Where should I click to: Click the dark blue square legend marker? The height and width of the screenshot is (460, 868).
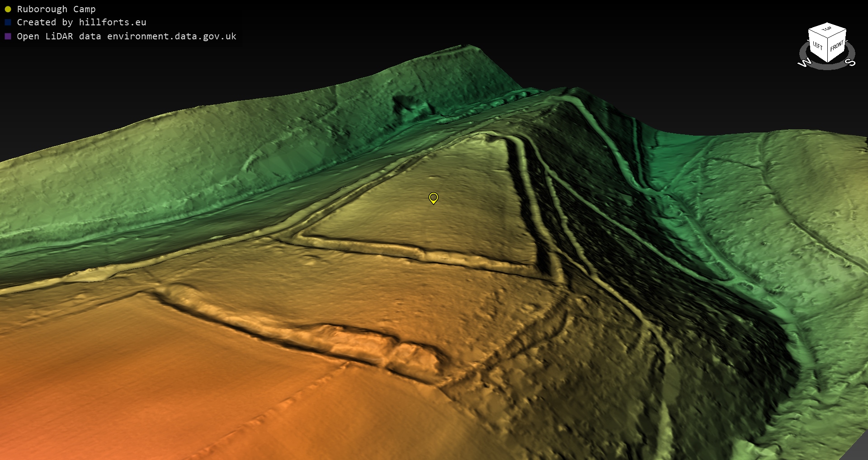8,22
